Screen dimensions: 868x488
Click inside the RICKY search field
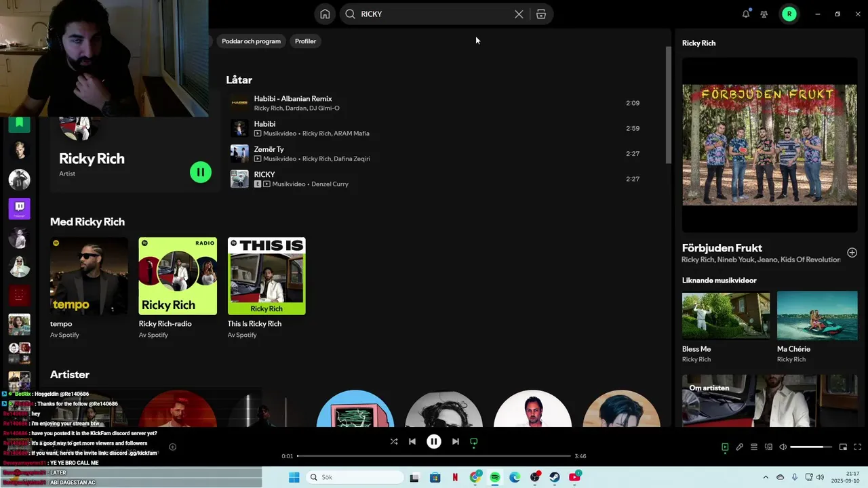click(434, 14)
